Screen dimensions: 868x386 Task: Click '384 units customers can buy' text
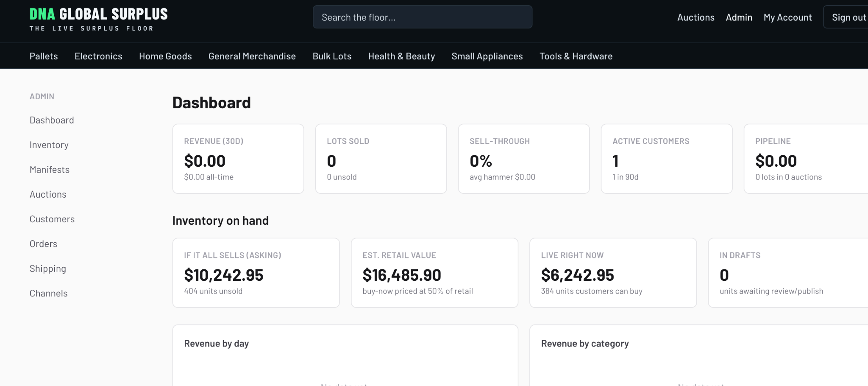click(592, 291)
